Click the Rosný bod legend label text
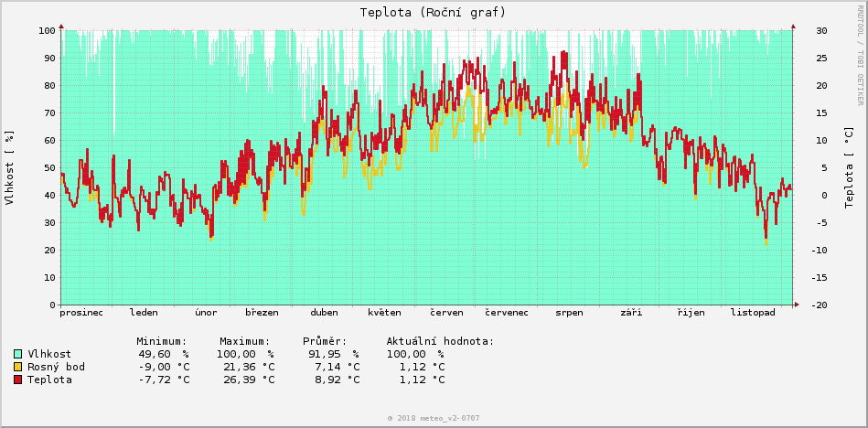The image size is (868, 428). click(x=57, y=367)
